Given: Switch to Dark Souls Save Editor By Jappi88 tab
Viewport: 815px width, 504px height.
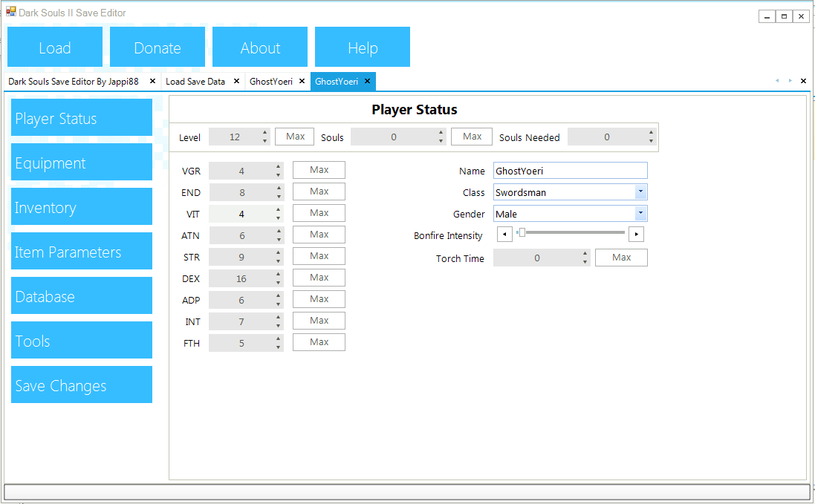Looking at the screenshot, I should pos(74,82).
